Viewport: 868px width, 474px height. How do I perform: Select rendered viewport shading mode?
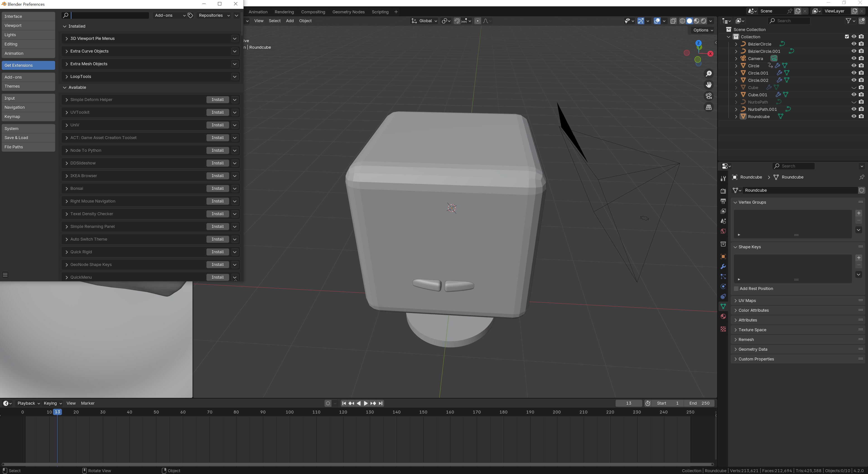(x=704, y=21)
